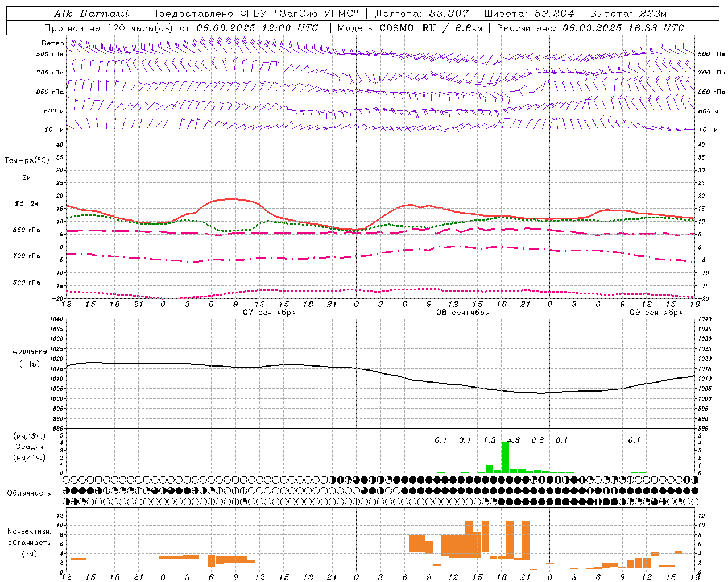This screenshot has width=728, height=582.
Task: Select the (мм/1ч.) unit label
Action: pos(30,457)
